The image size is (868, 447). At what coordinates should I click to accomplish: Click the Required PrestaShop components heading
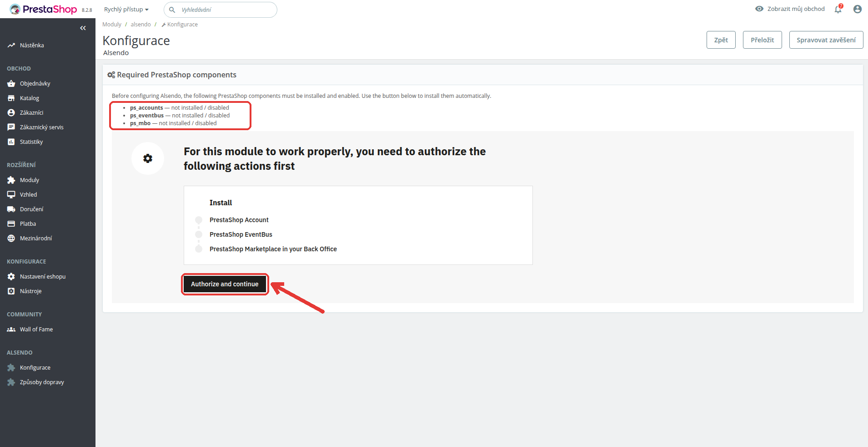tap(176, 75)
